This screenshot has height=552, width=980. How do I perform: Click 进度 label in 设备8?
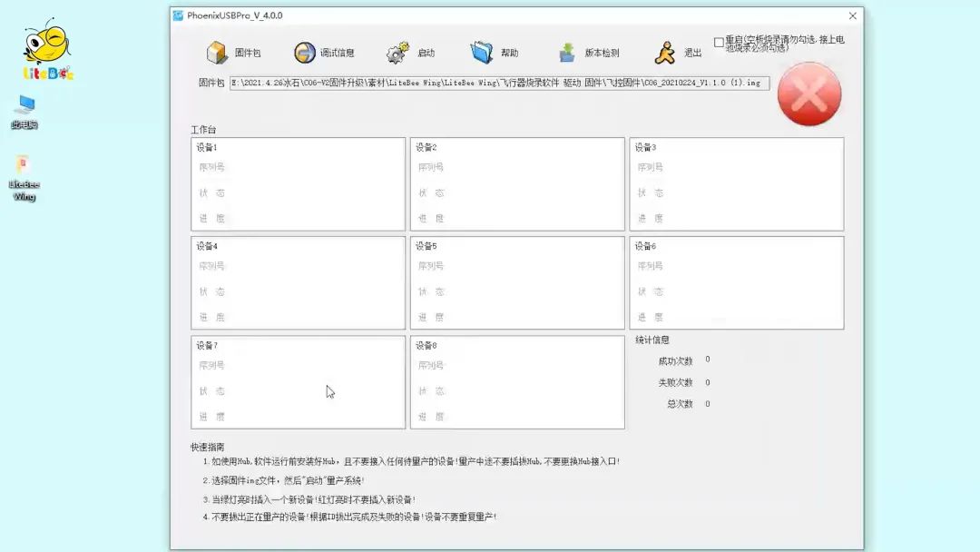click(x=431, y=417)
